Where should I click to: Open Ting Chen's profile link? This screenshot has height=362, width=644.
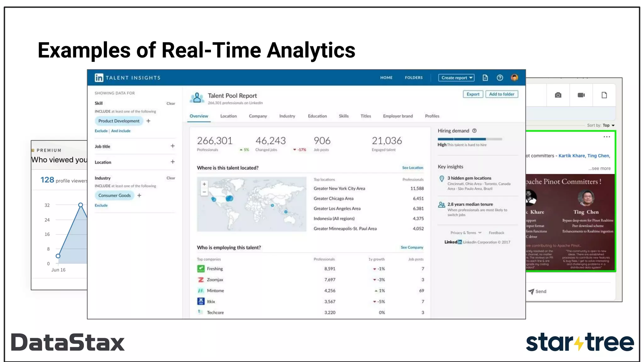[x=598, y=156]
